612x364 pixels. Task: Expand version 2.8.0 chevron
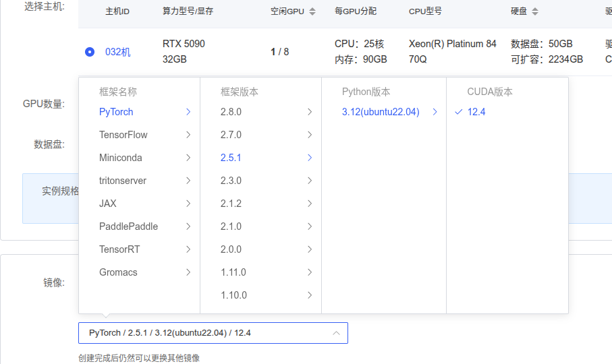point(310,112)
